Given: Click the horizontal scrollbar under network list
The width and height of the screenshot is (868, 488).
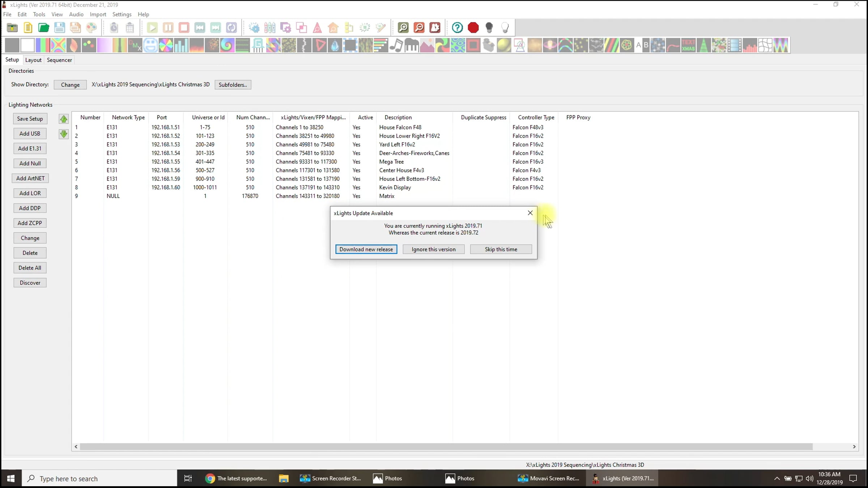Looking at the screenshot, I should point(446,447).
